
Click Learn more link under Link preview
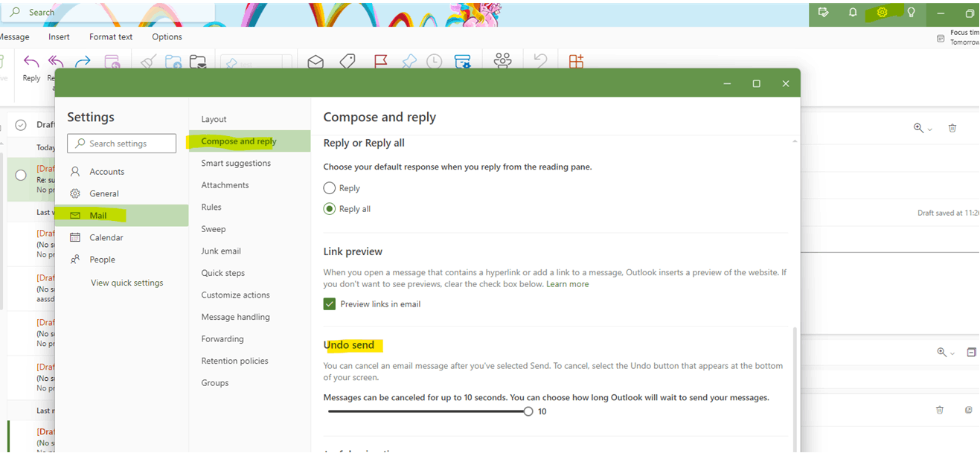click(x=567, y=284)
